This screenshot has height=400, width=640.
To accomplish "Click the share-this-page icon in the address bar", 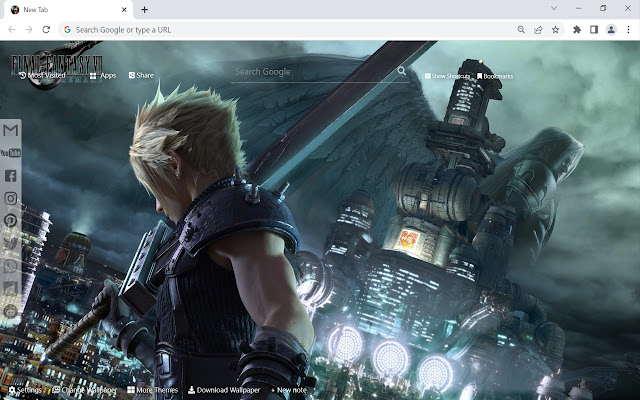I will tap(538, 29).
